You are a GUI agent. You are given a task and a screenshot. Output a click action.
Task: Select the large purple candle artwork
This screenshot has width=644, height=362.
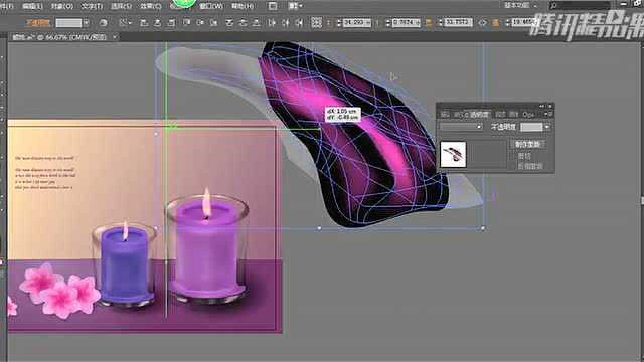pyautogui.click(x=207, y=246)
